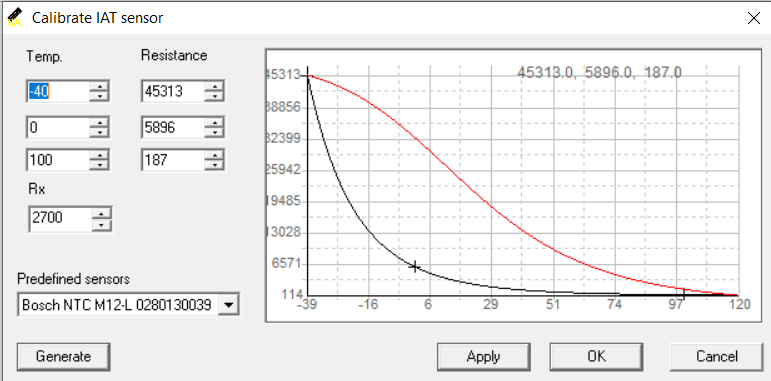Increase the 5896 resistance spinner

click(214, 122)
